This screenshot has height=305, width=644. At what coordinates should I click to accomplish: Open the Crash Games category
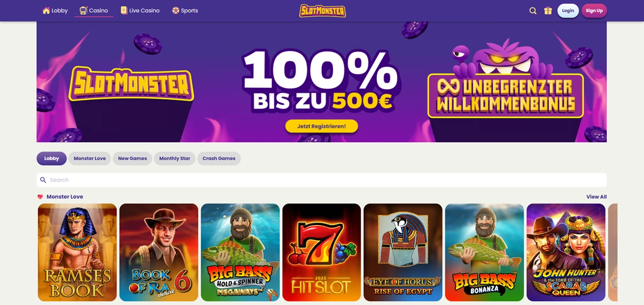tap(219, 158)
